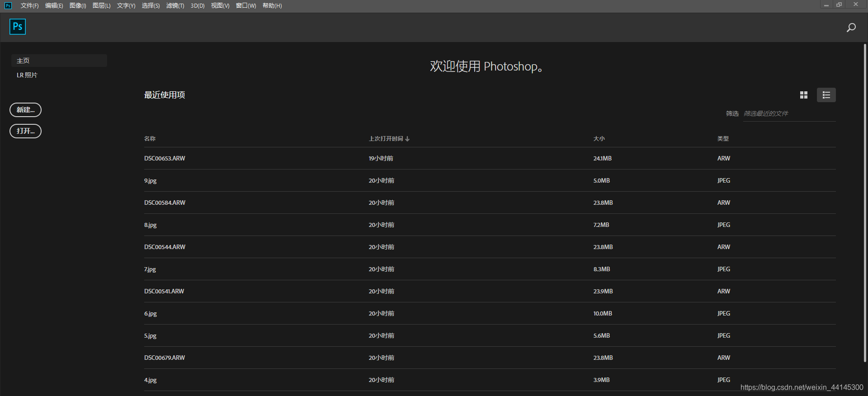Click the vertical scrollbar on the right
868x396 pixels.
pos(865,203)
